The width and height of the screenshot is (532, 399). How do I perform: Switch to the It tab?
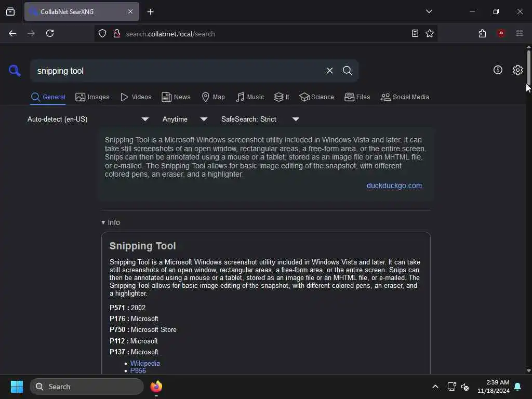click(x=282, y=97)
